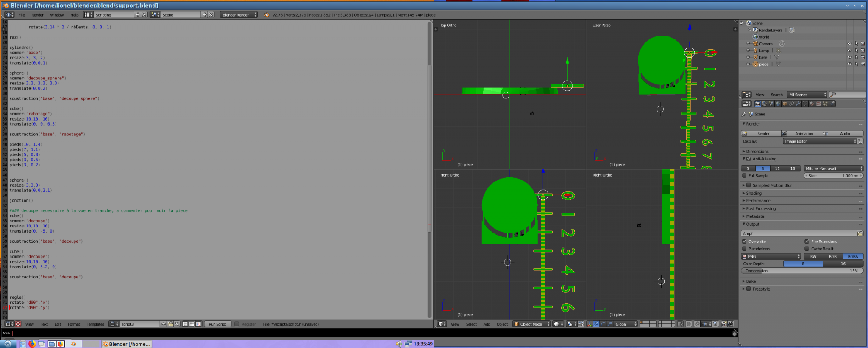
Task: Open the Render menu in top bar
Action: 37,15
